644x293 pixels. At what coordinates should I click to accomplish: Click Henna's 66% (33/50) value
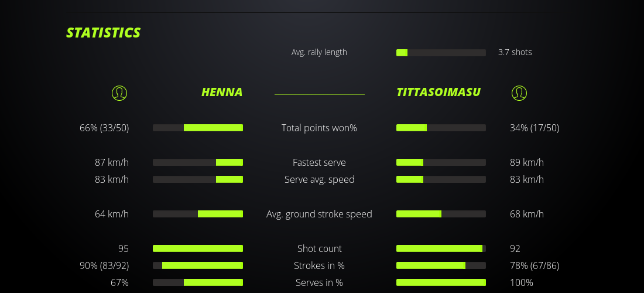104,128
